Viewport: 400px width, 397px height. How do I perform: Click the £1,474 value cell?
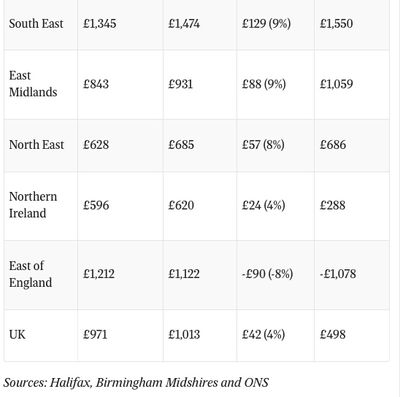pyautogui.click(x=184, y=24)
